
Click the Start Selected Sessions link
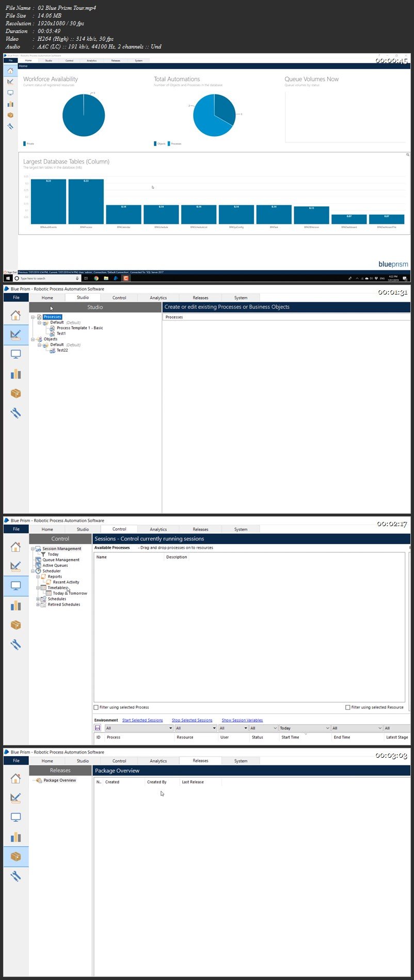(142, 720)
